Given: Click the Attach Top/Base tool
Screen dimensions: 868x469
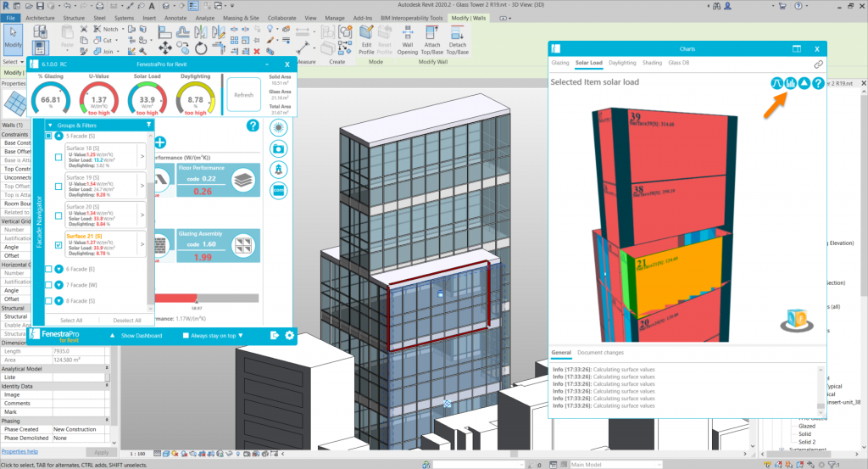Looking at the screenshot, I should 431,41.
